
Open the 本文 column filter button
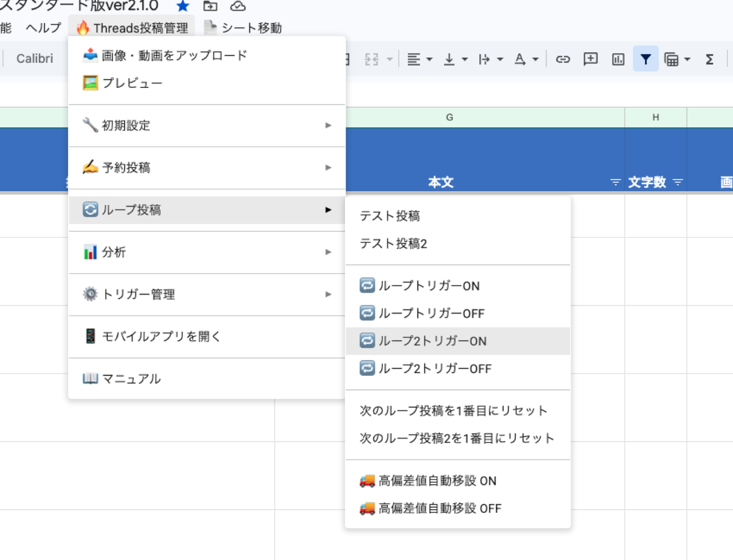point(615,182)
